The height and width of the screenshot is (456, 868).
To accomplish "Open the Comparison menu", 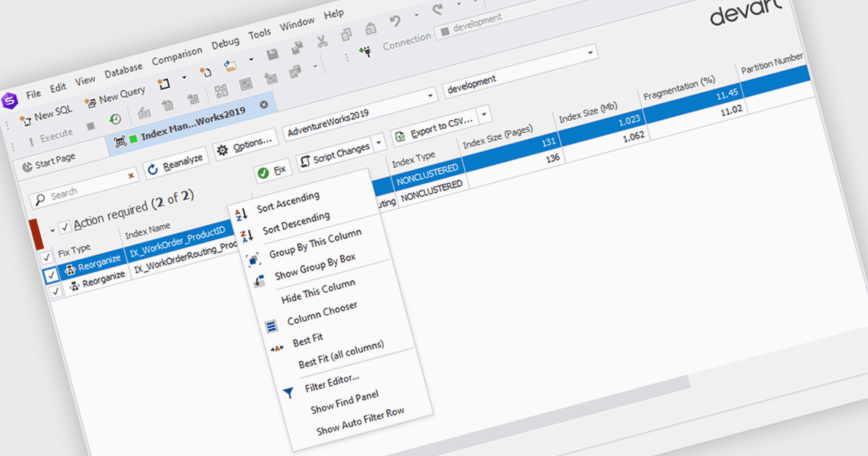I will point(177,55).
